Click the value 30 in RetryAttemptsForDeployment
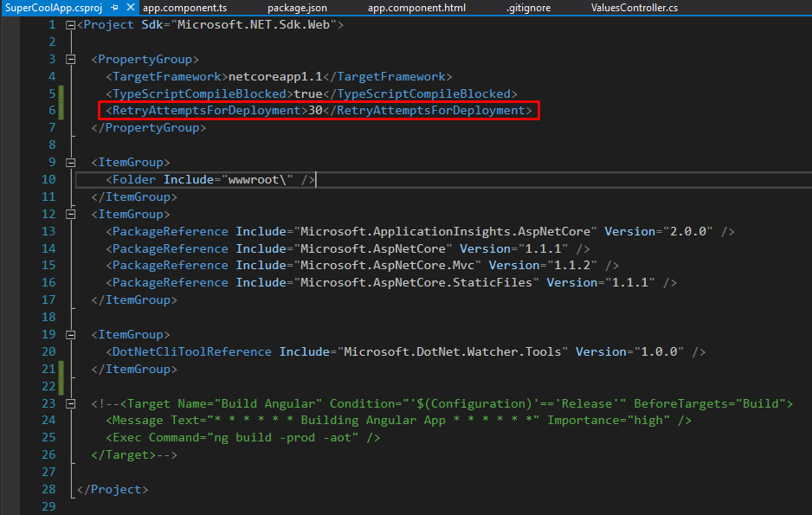This screenshot has width=812, height=515. (315, 110)
